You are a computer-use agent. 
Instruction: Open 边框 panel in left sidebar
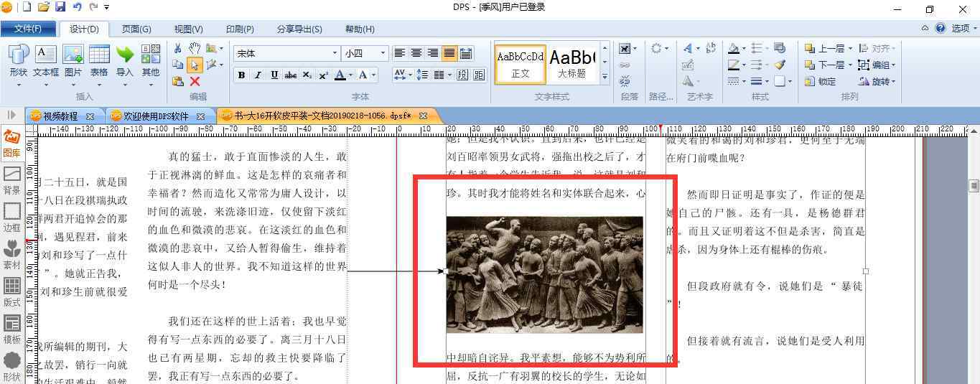[x=12, y=217]
